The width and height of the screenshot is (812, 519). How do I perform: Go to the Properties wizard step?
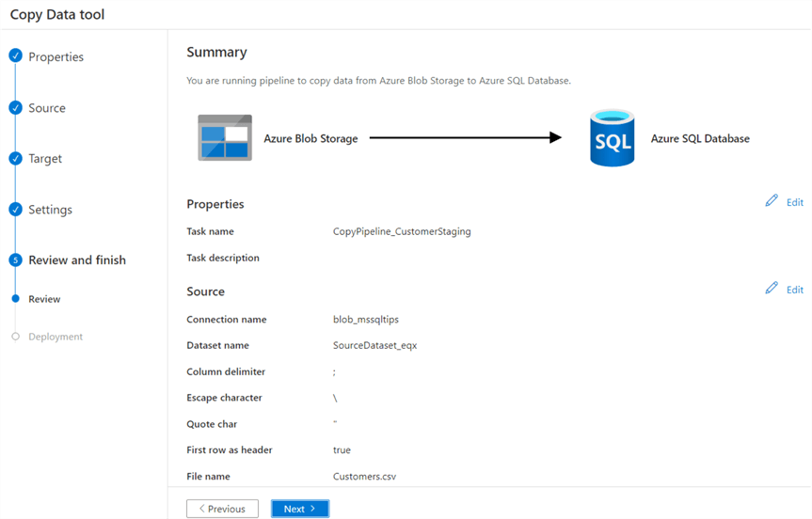click(56, 57)
